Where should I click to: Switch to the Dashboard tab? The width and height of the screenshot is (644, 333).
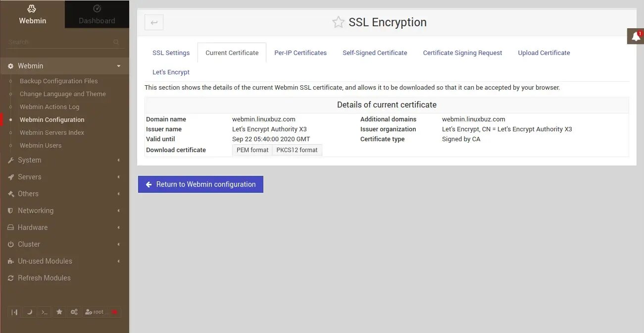[97, 14]
